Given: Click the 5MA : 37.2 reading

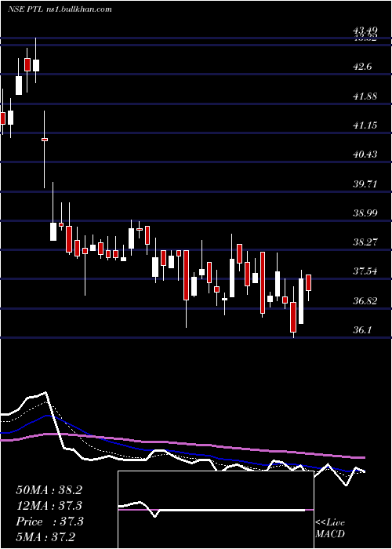Looking at the screenshot, I should click(x=45, y=537).
